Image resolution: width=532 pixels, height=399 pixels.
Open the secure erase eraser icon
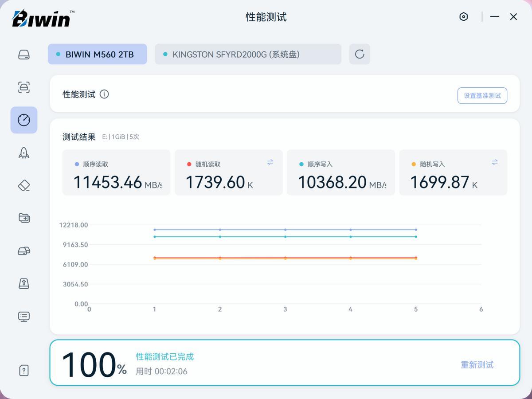pyautogui.click(x=24, y=185)
